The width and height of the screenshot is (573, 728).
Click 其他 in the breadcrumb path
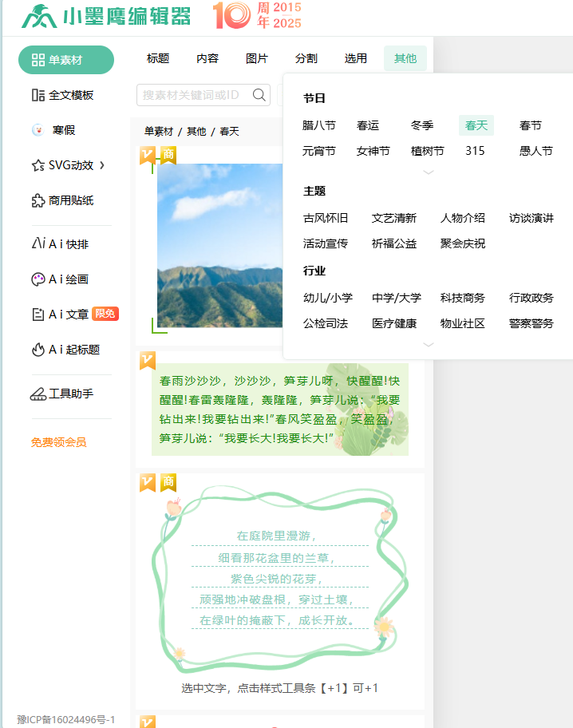[x=196, y=132]
